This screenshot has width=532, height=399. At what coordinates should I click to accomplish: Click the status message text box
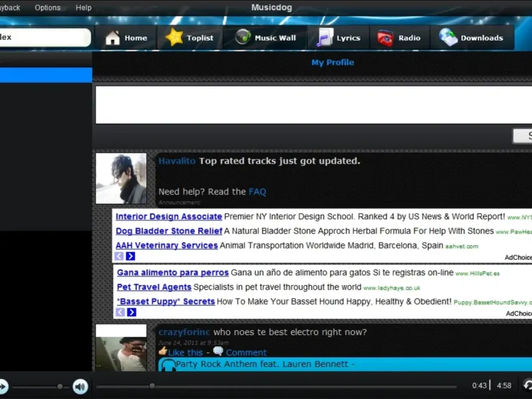point(313,105)
